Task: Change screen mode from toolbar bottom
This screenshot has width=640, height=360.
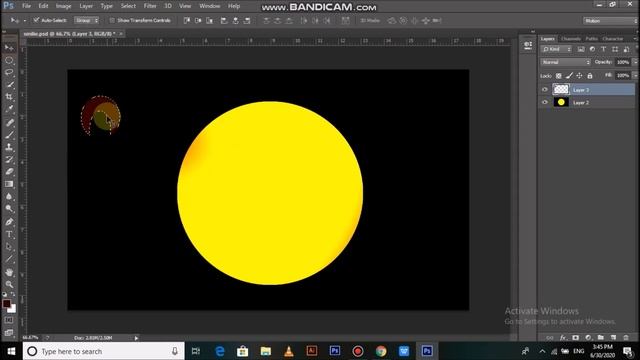Action: click(9, 332)
